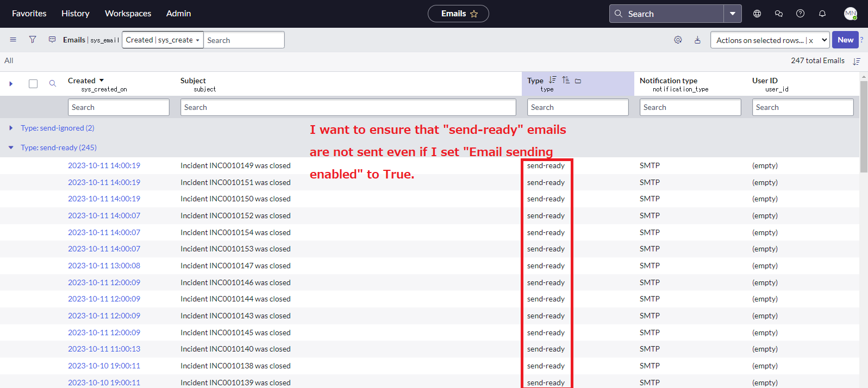This screenshot has height=388, width=868.
Task: Click the download/export icon beside the gear
Action: tap(697, 40)
